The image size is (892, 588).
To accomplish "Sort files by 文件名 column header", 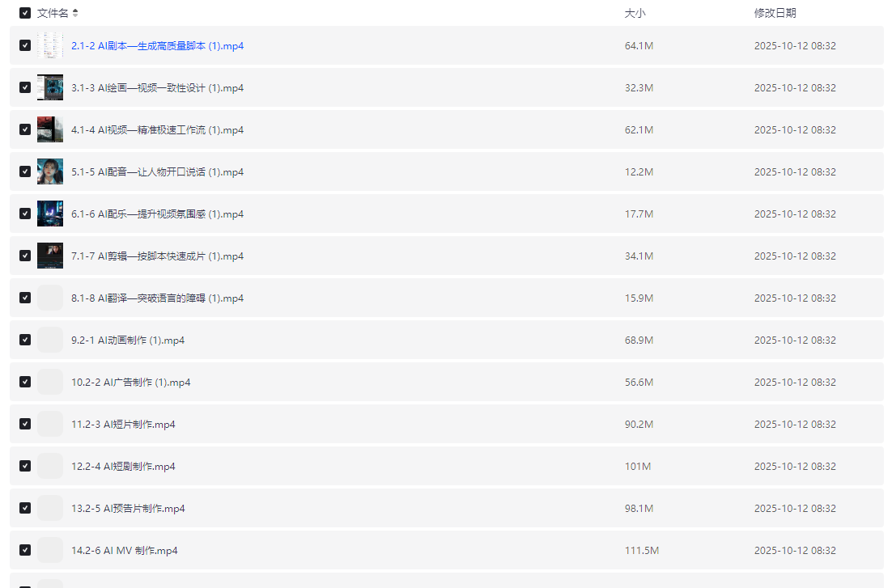I will [53, 13].
